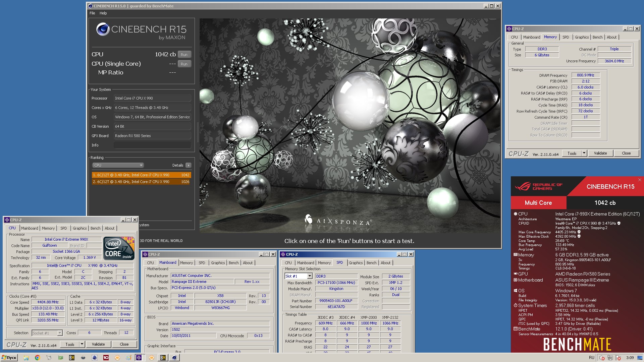Image resolution: width=644 pixels, height=362 pixels.
Task: Click the CPU chip icon in BenchMate panel
Action: tap(515, 214)
